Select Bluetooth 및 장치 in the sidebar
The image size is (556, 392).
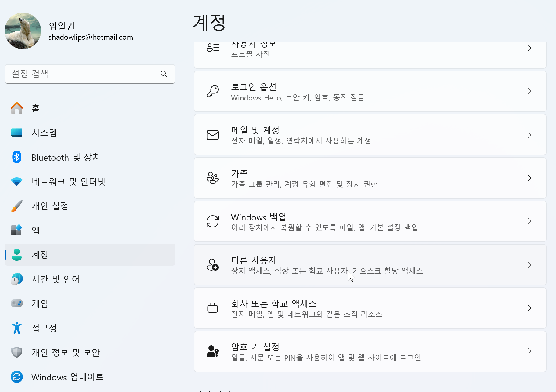click(90, 157)
